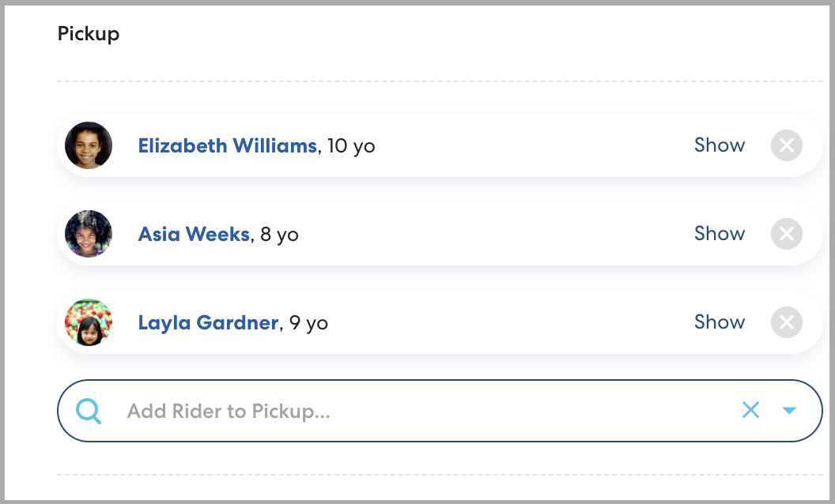Remove Asia Weeks from pickup

(786, 234)
